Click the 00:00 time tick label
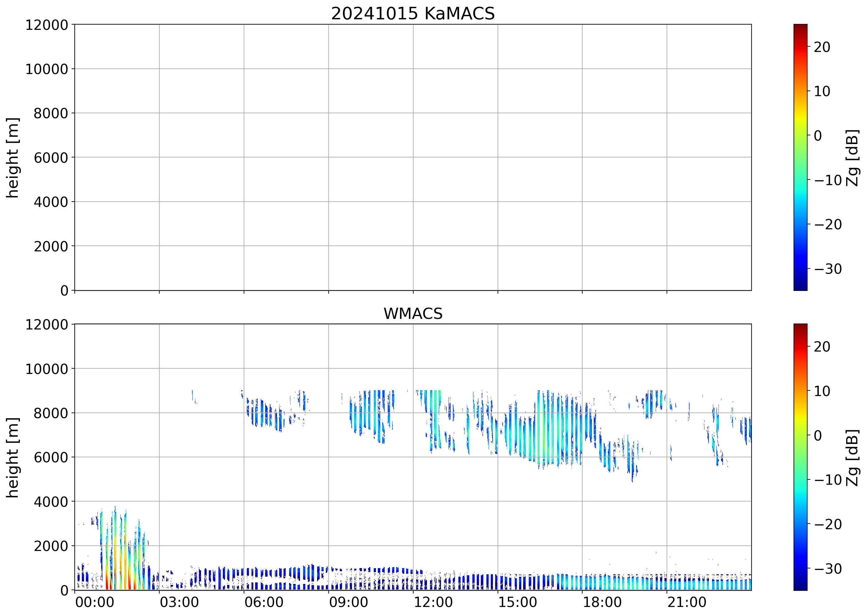The width and height of the screenshot is (867, 616). click(95, 602)
